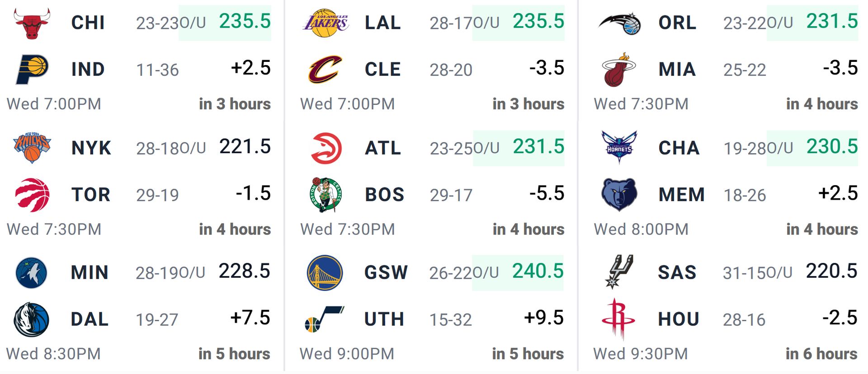The width and height of the screenshot is (868, 374).
Task: Click the Chicago Bulls logo
Action: click(32, 23)
